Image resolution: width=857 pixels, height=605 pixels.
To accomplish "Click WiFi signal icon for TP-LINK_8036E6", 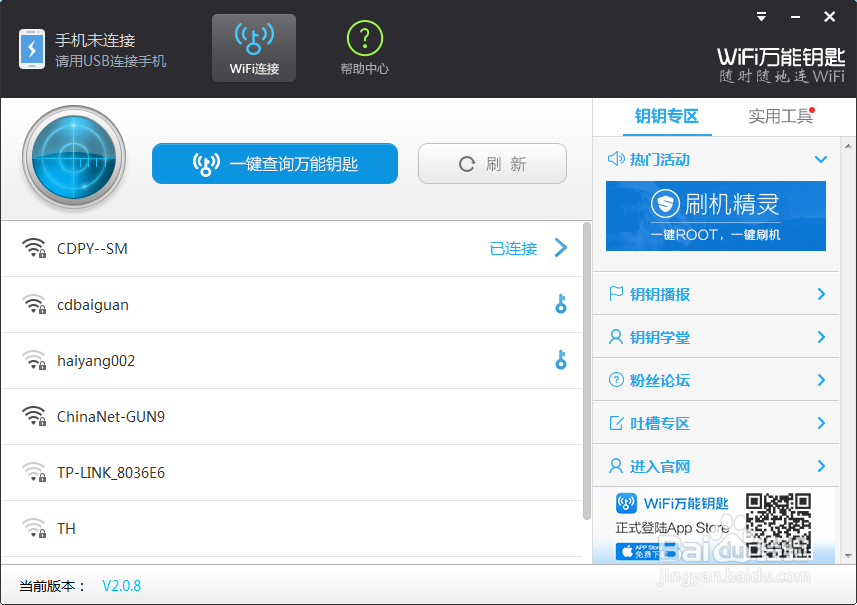I will click(34, 472).
